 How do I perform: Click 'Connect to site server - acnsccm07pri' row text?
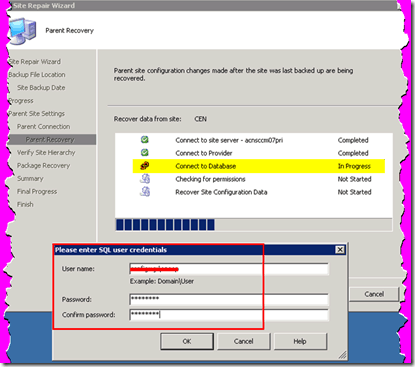(x=229, y=140)
